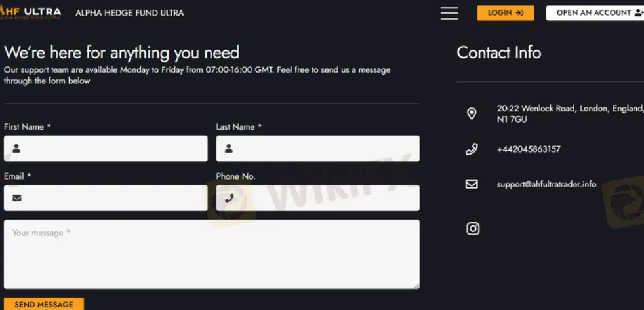Screen dimensions: 644x310
Task: Open the hamburger navigation menu
Action: click(x=449, y=12)
